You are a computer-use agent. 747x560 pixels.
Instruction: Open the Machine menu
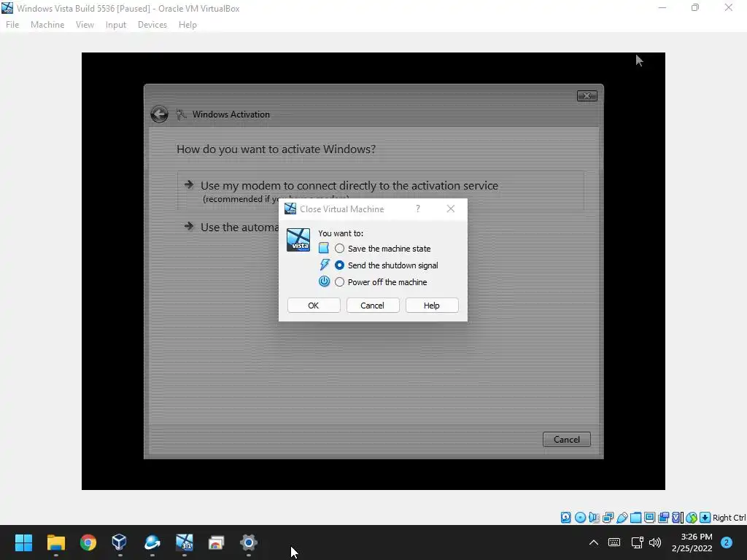coord(47,25)
